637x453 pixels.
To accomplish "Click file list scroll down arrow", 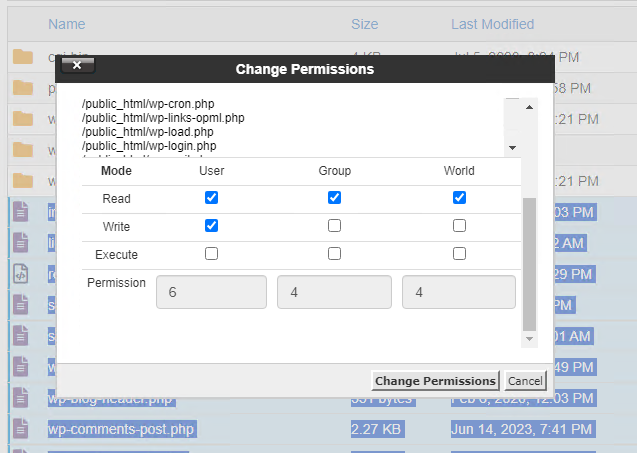I will coord(513,148).
